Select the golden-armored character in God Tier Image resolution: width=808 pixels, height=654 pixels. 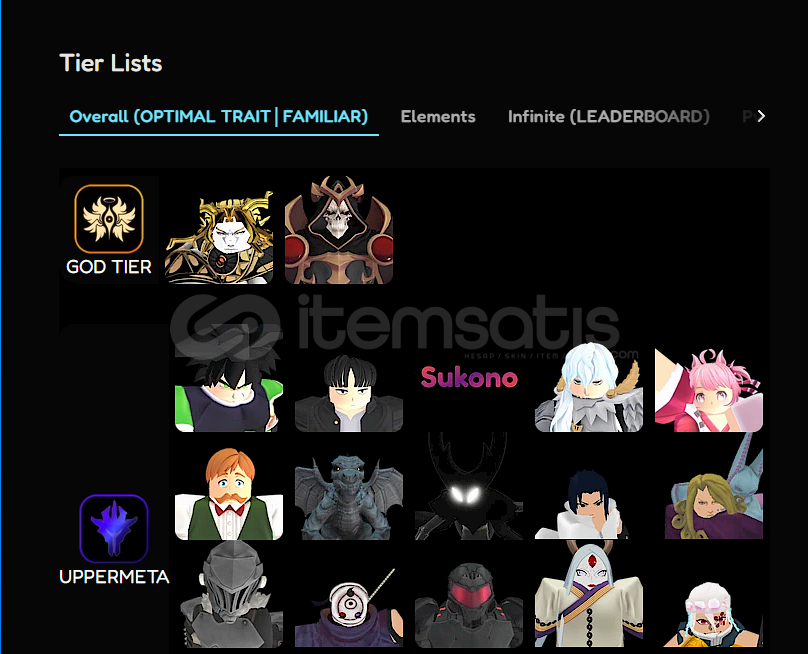pos(219,230)
